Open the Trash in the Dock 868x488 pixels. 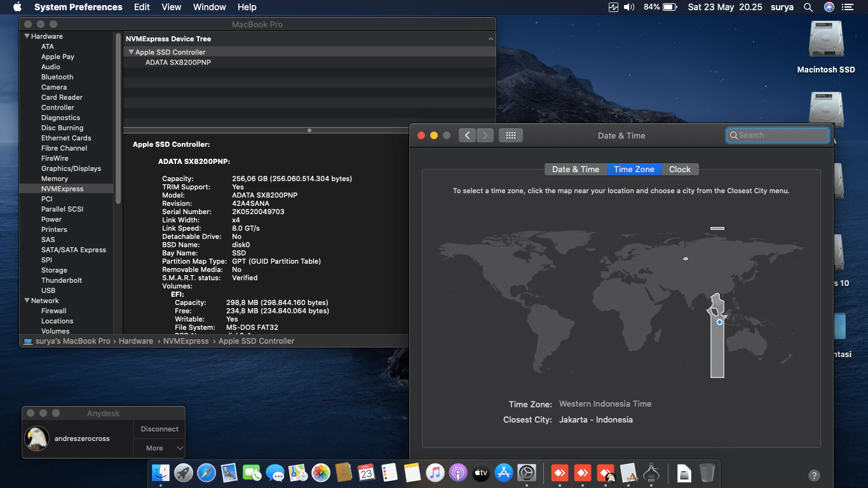click(707, 472)
